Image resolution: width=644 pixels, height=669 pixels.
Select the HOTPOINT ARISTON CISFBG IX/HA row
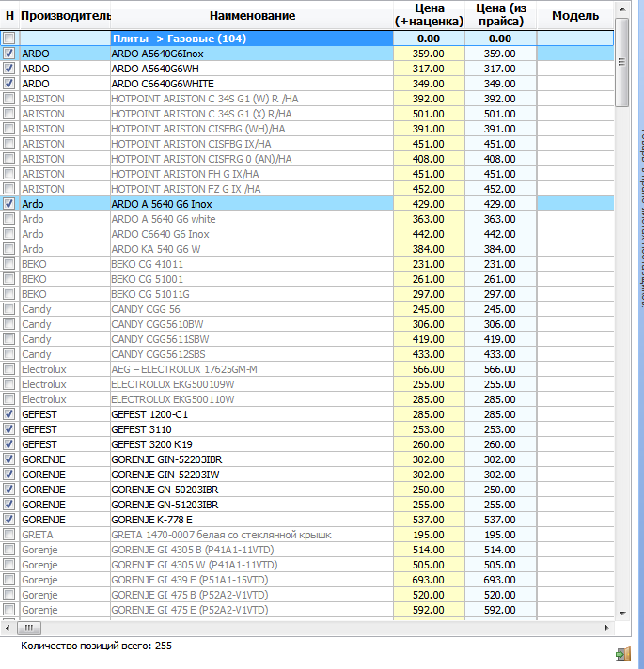coord(307,144)
